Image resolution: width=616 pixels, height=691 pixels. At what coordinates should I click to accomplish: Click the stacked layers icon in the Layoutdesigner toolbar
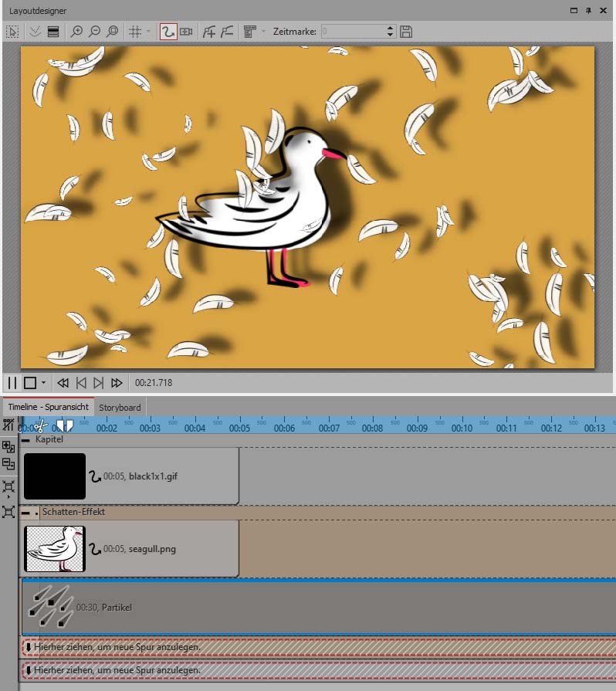53,32
